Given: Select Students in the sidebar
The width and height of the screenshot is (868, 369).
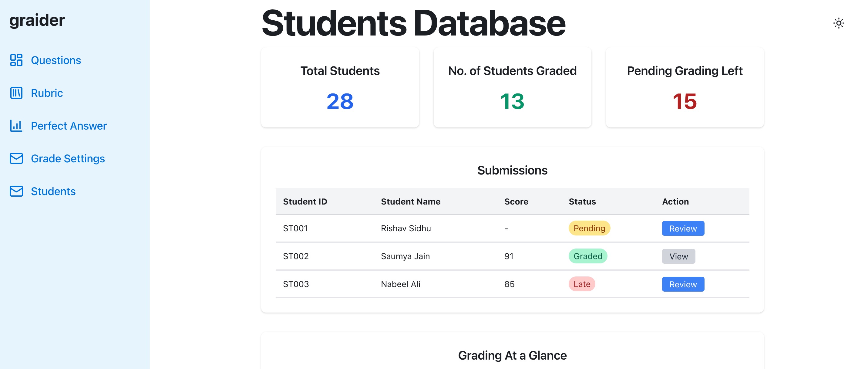Looking at the screenshot, I should pyautogui.click(x=53, y=191).
